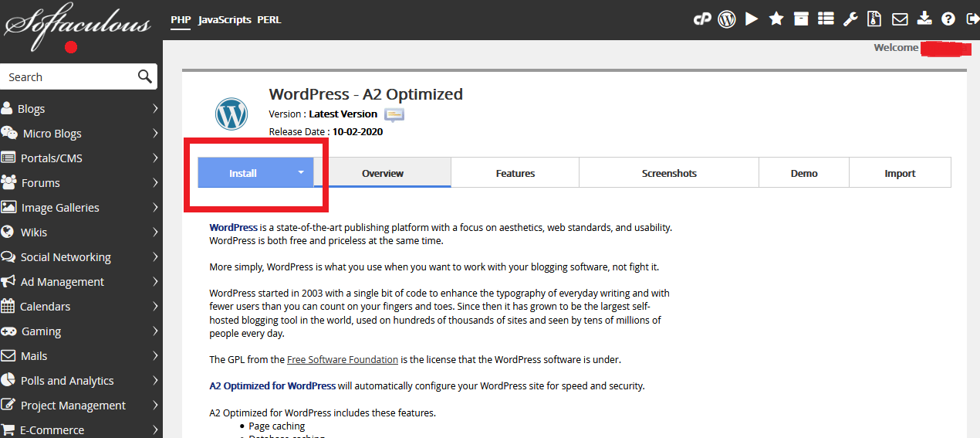The image size is (980, 438).
Task: Open the star ratings icon
Action: (x=776, y=19)
